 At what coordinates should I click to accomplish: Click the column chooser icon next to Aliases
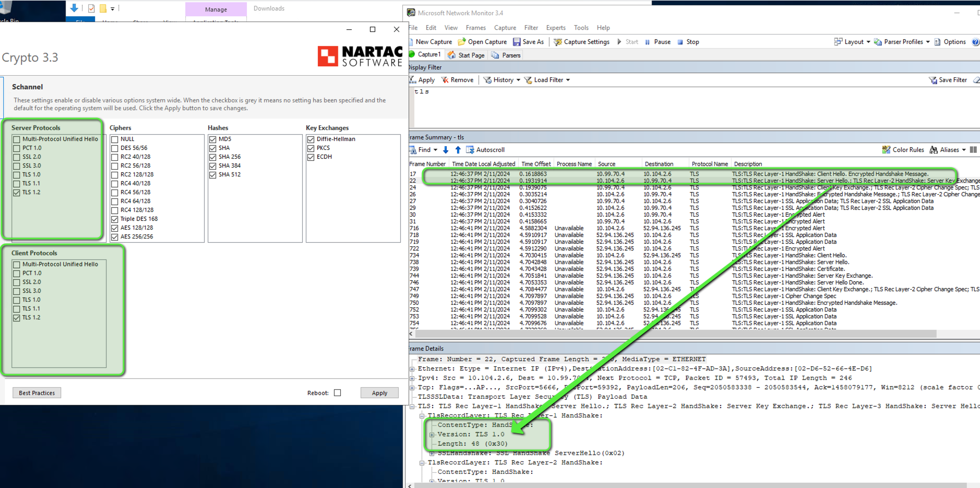coord(973,150)
